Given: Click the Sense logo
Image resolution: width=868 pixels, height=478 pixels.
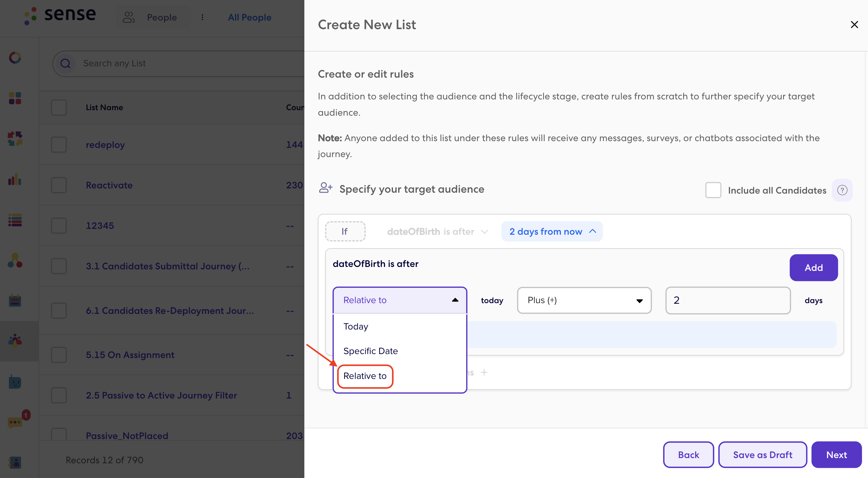Looking at the screenshot, I should click(60, 16).
